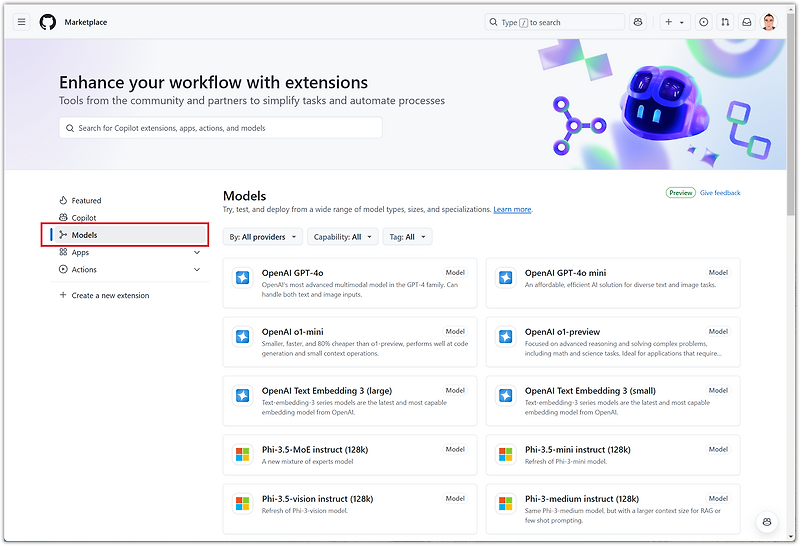Expand the Apps section chevron
This screenshot has height=546, width=800.
(x=197, y=252)
